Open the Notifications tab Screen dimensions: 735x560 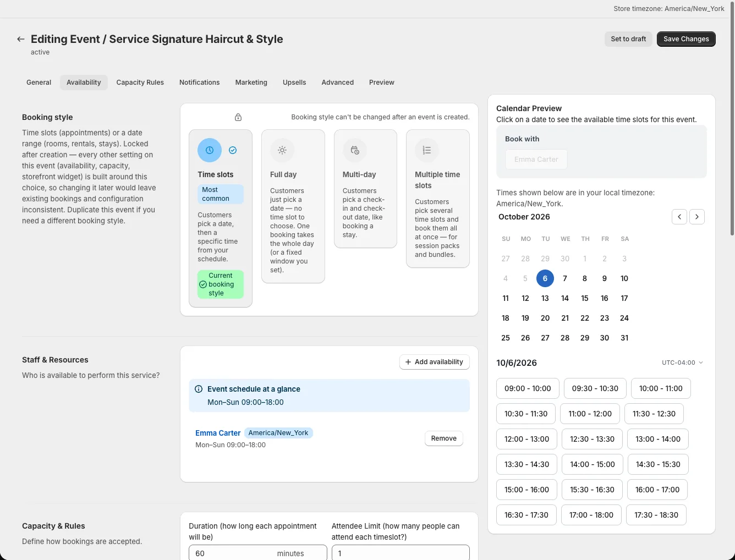(199, 83)
